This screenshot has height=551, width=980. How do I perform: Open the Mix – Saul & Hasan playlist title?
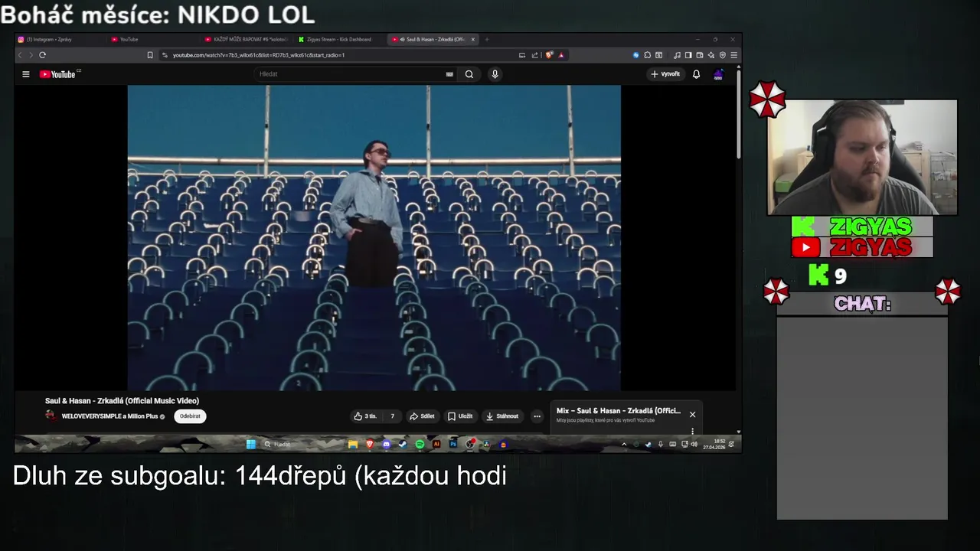coord(619,411)
